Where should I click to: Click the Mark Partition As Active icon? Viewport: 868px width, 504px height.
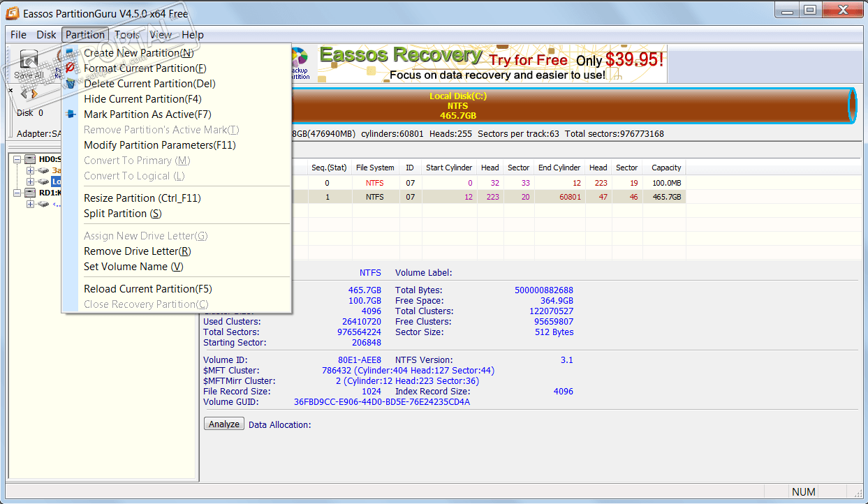point(70,114)
